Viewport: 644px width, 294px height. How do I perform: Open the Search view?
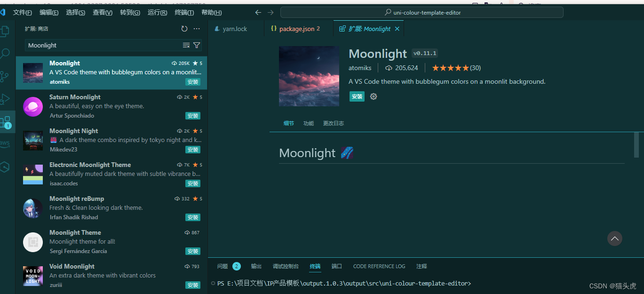coord(6,53)
